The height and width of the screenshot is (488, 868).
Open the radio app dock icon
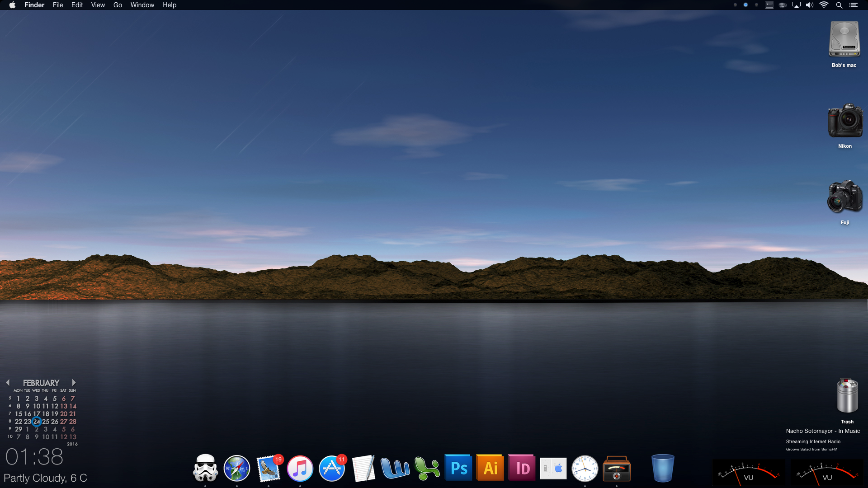coord(617,468)
